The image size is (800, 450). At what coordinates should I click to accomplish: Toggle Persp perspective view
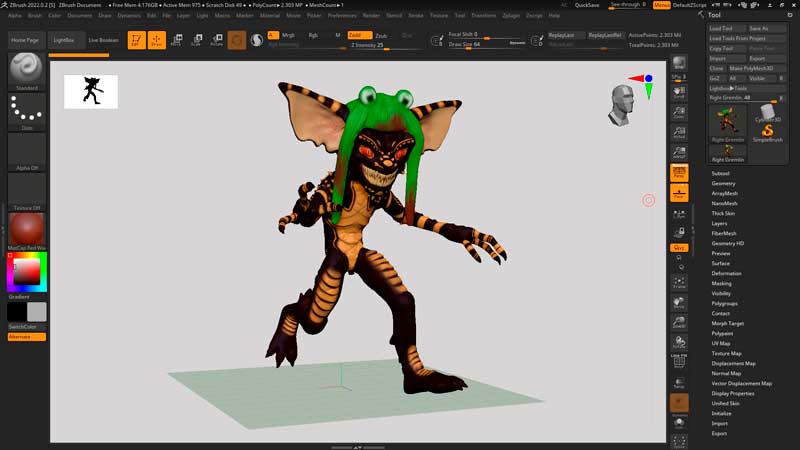pyautogui.click(x=679, y=172)
